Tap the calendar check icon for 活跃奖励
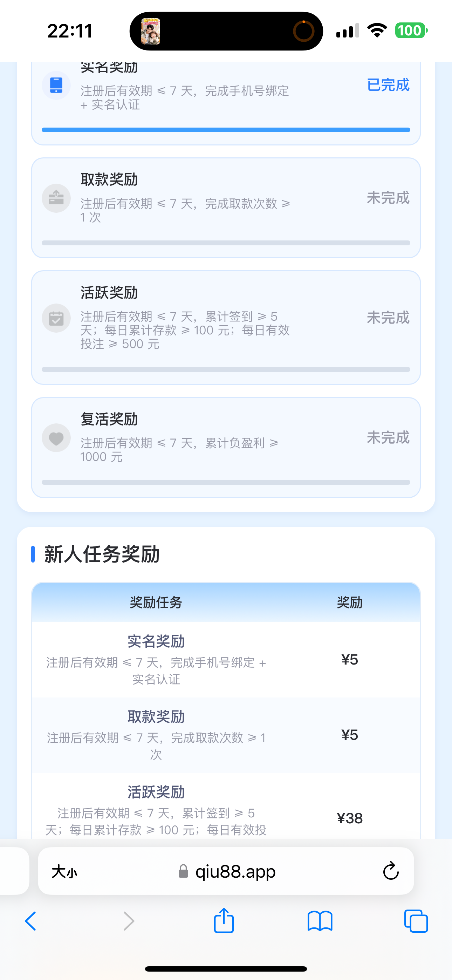452x980 pixels. 56,318
